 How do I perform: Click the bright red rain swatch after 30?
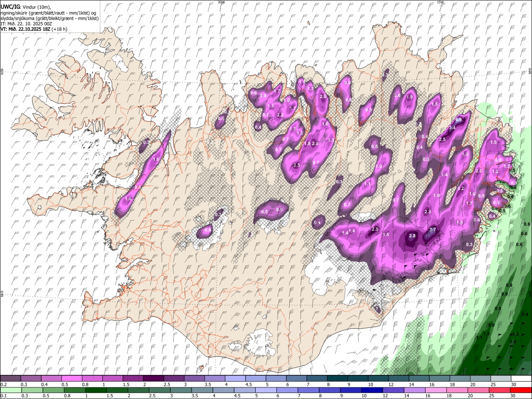click(520, 390)
